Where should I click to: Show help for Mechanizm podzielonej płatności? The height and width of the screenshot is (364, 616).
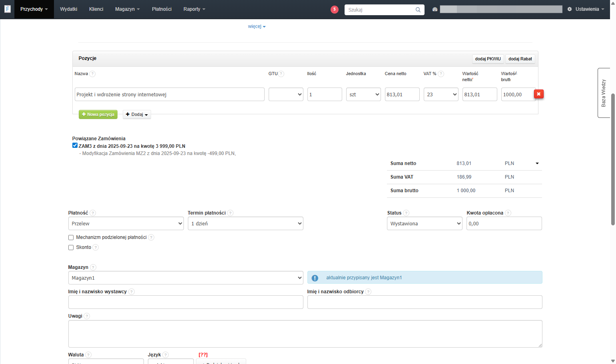click(x=151, y=237)
